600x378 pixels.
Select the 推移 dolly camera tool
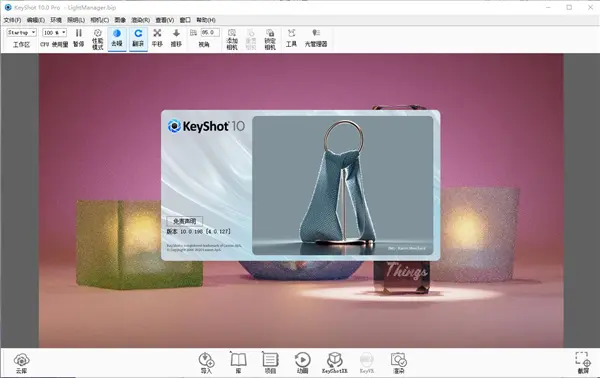pyautogui.click(x=176, y=38)
